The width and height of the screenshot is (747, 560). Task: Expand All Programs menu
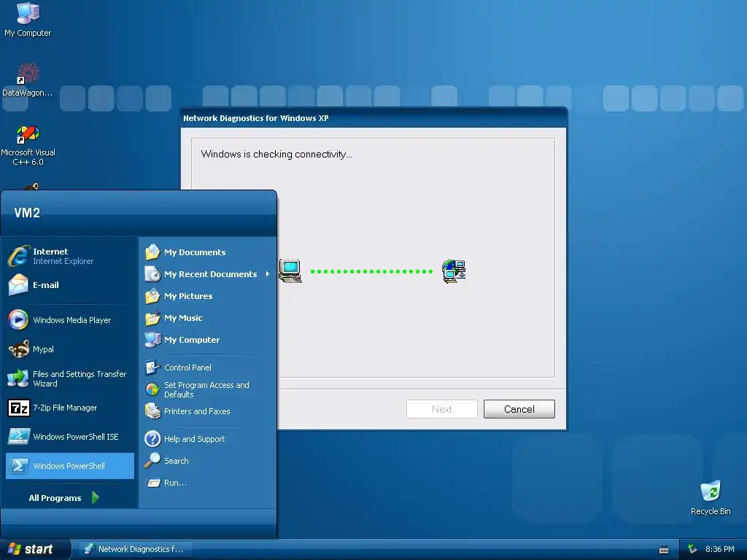pyautogui.click(x=63, y=497)
